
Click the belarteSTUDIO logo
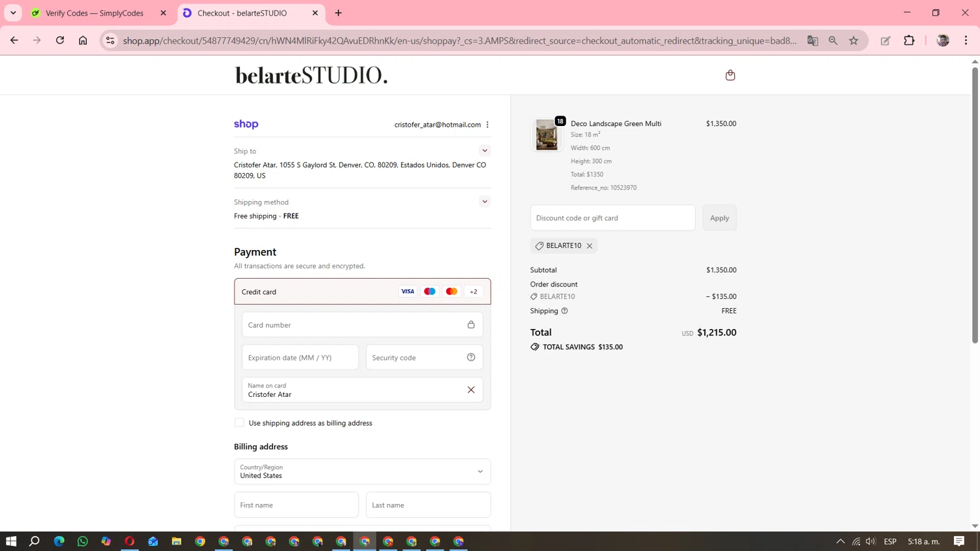coord(312,75)
